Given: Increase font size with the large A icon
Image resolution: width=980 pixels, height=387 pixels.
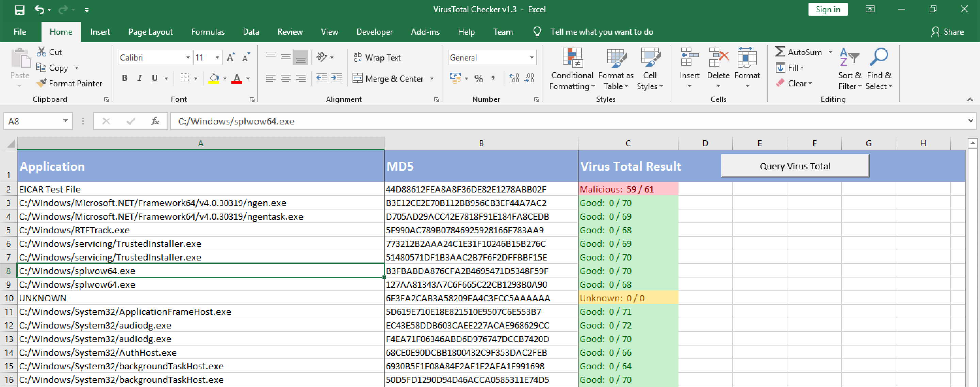Looking at the screenshot, I should 231,57.
